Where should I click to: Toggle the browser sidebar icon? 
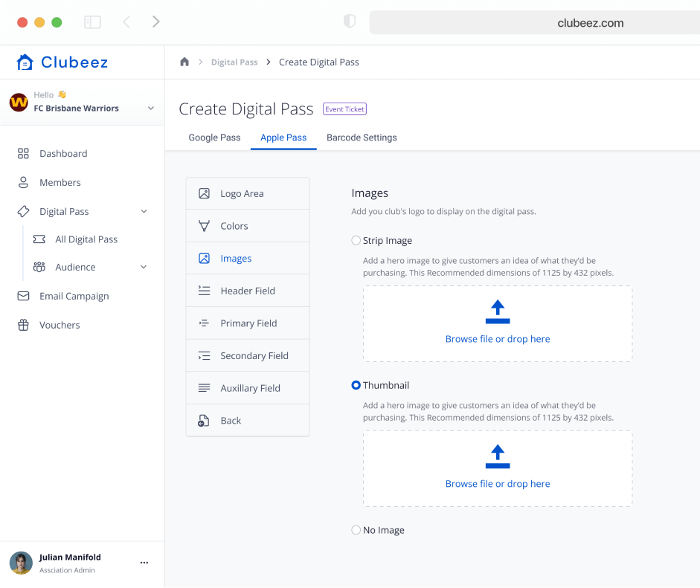pos(92,22)
